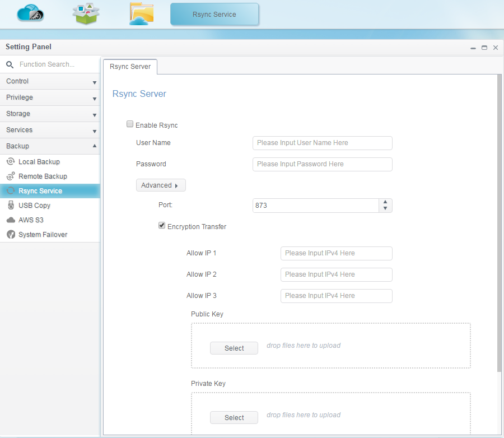Click Select button under Public Key
Image resolution: width=504 pixels, height=438 pixels.
point(234,348)
